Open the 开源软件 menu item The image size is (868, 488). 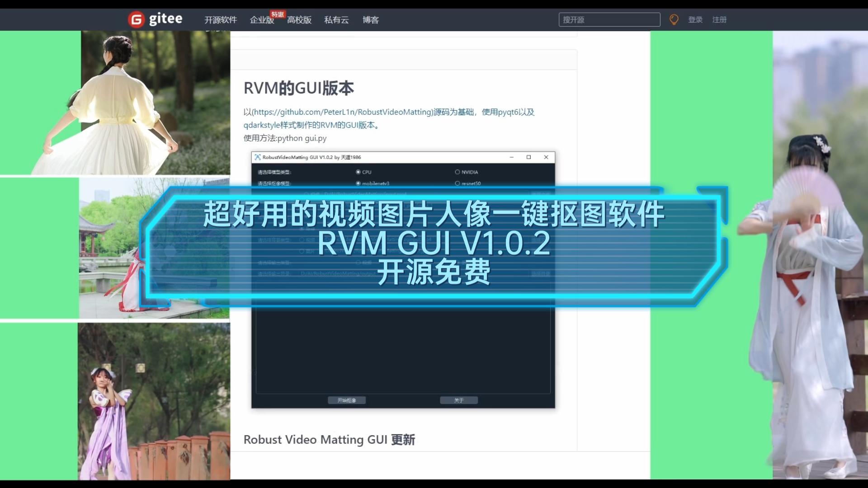coord(221,20)
